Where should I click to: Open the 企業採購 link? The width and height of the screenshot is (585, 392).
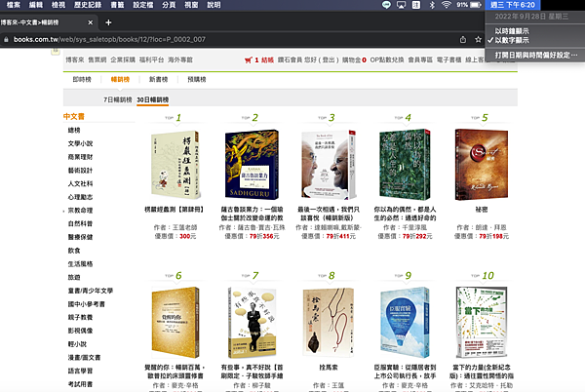point(123,59)
